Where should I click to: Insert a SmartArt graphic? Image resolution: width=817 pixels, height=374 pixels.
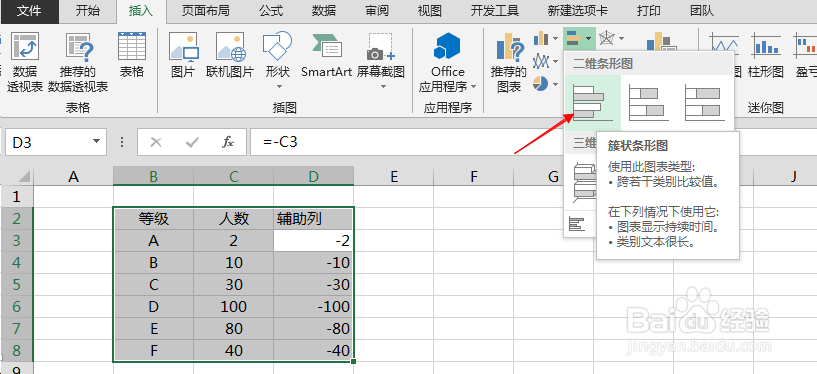327,55
